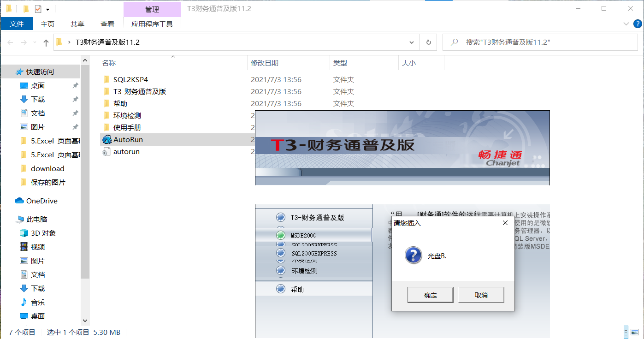Screen dimensions: 644x339
Task: Click the 快速访问 star icon
Action: pyautogui.click(x=19, y=71)
